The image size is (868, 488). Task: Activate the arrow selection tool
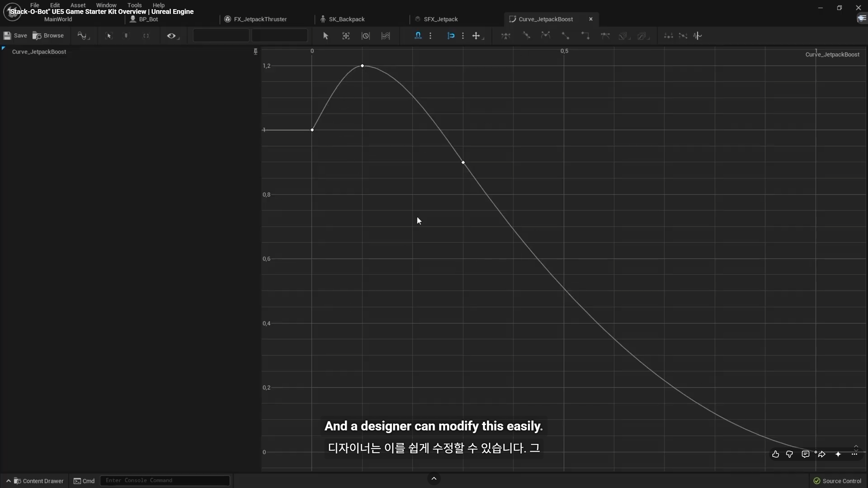325,36
